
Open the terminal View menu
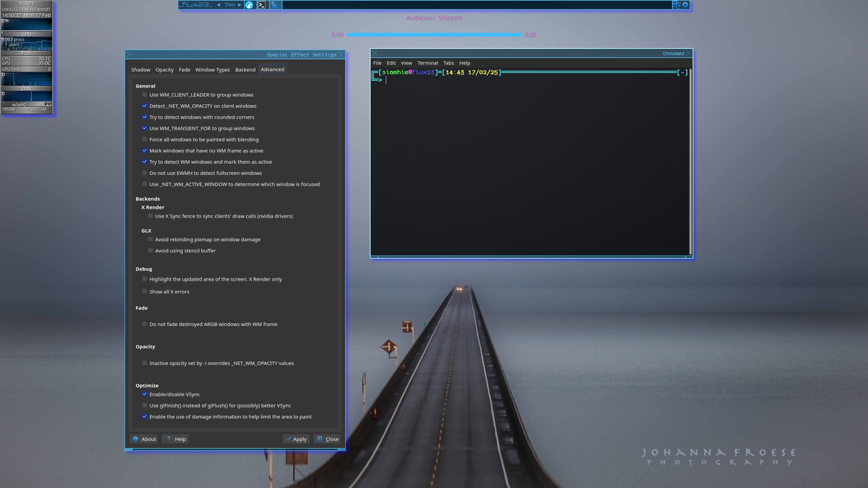tap(406, 63)
